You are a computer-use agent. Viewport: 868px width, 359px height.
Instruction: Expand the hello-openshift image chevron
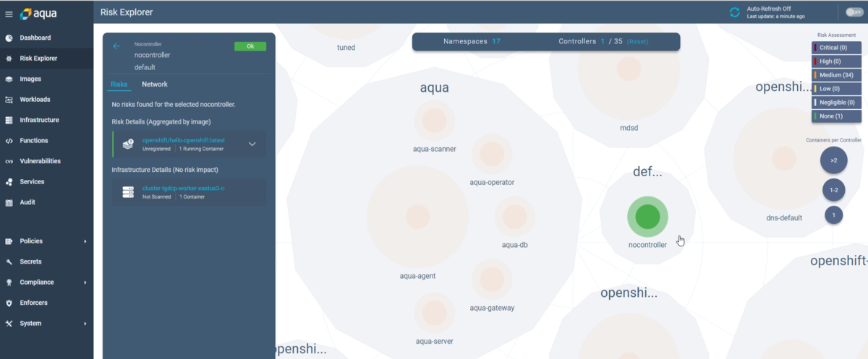point(252,144)
